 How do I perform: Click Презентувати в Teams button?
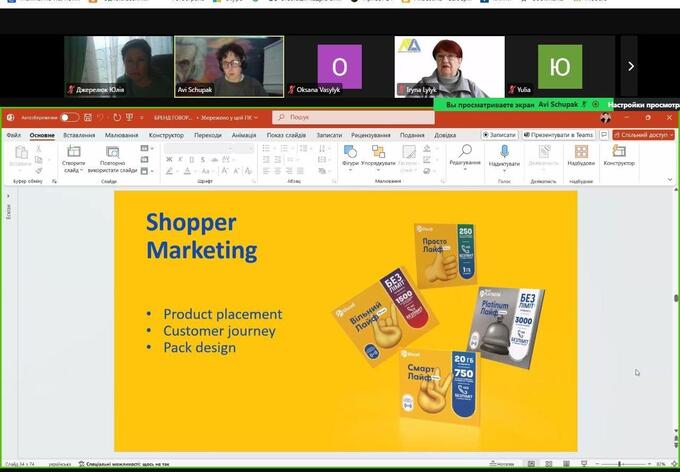coord(558,135)
